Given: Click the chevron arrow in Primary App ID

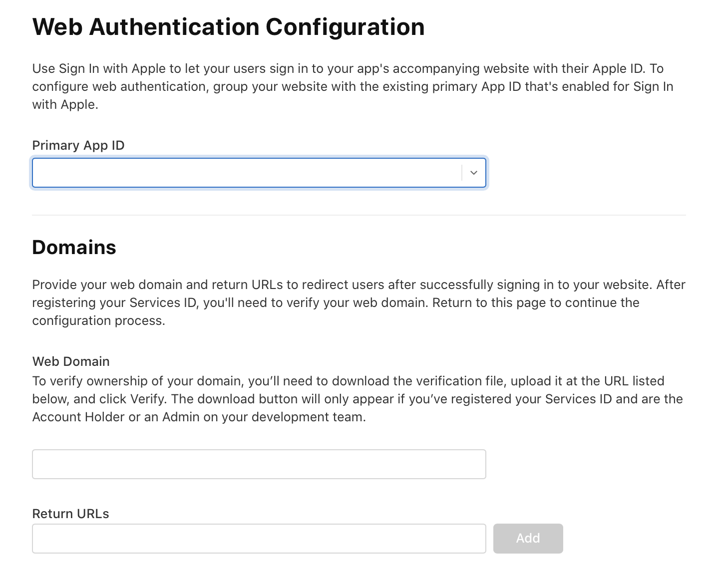Looking at the screenshot, I should 474,173.
